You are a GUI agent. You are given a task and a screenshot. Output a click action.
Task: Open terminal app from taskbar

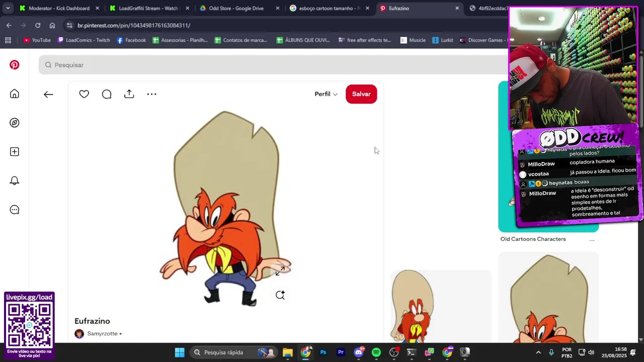(412, 352)
